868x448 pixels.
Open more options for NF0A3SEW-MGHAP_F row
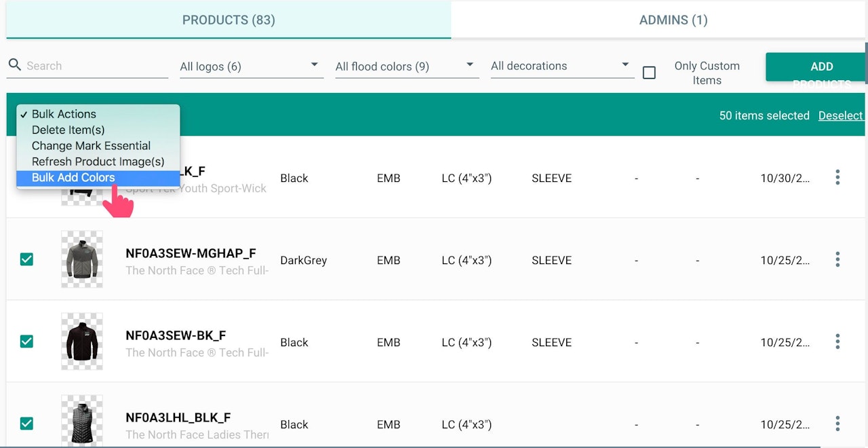point(837,259)
